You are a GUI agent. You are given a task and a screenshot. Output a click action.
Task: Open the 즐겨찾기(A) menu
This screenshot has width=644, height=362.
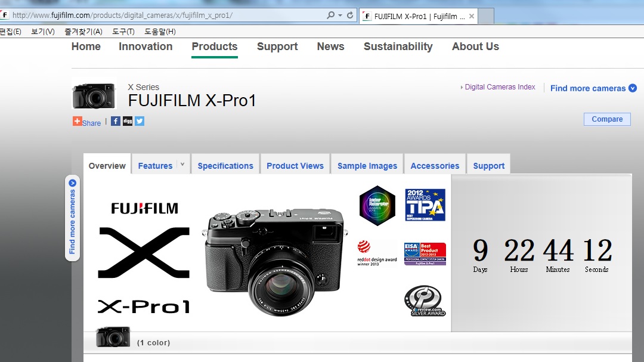[x=83, y=32]
